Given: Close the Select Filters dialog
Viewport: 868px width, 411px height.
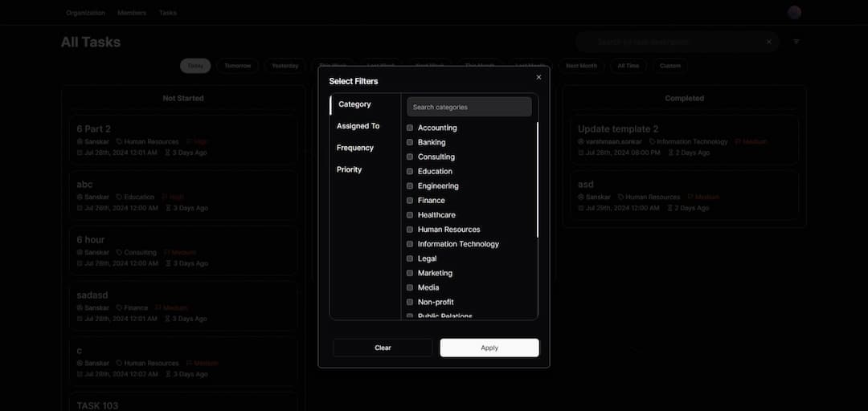Looking at the screenshot, I should tap(538, 77).
